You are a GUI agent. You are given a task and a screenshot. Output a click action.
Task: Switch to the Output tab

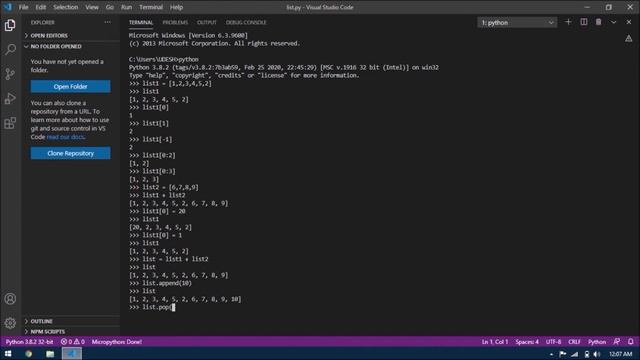[207, 22]
